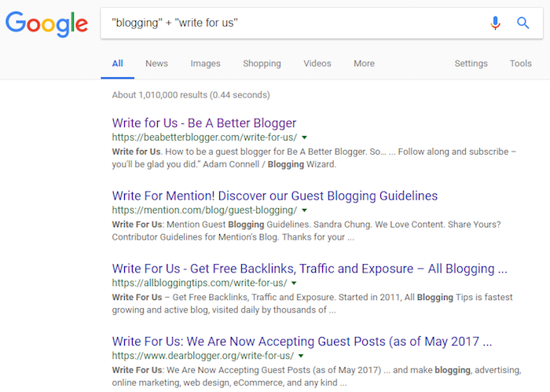Image resolution: width=550 pixels, height=392 pixels.
Task: Open the More search categories menu
Action: [x=364, y=64]
